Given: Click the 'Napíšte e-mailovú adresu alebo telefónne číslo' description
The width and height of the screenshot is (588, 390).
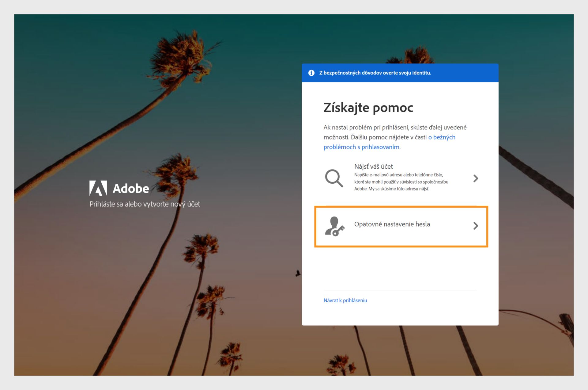Looking at the screenshot, I should [x=401, y=182].
